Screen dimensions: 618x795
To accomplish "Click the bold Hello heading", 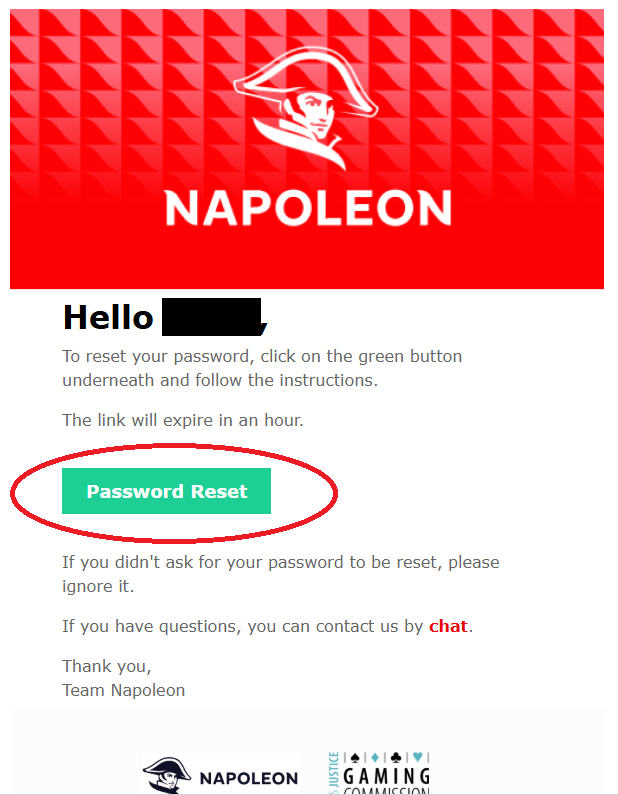I will click(107, 317).
